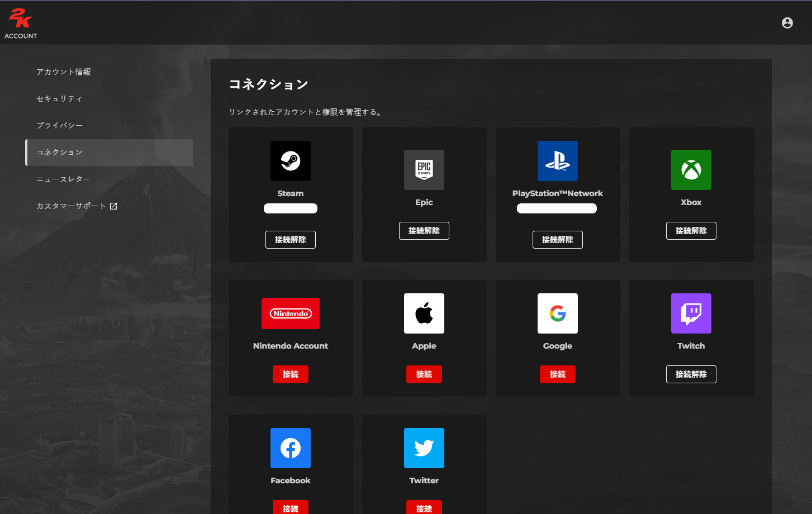The height and width of the screenshot is (514, 812).
Task: Open the user profile icon
Action: [787, 23]
